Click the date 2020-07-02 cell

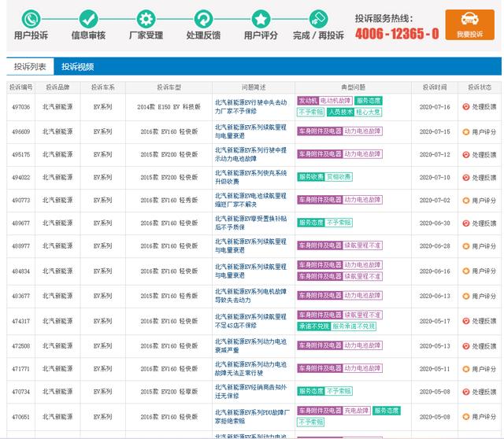[x=435, y=201]
